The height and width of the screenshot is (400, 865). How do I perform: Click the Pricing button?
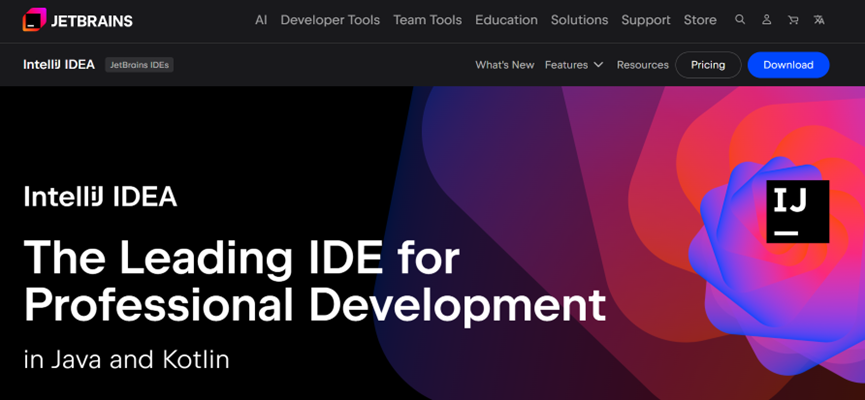708,65
